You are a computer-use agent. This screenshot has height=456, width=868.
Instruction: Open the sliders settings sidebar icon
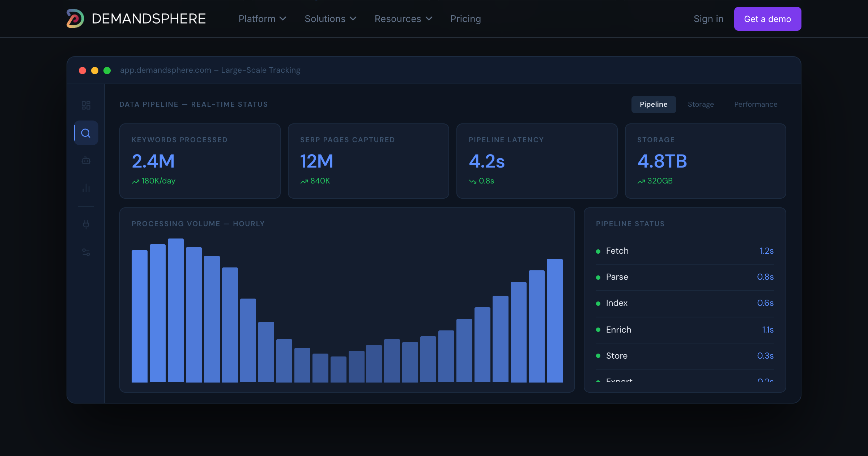tap(86, 252)
